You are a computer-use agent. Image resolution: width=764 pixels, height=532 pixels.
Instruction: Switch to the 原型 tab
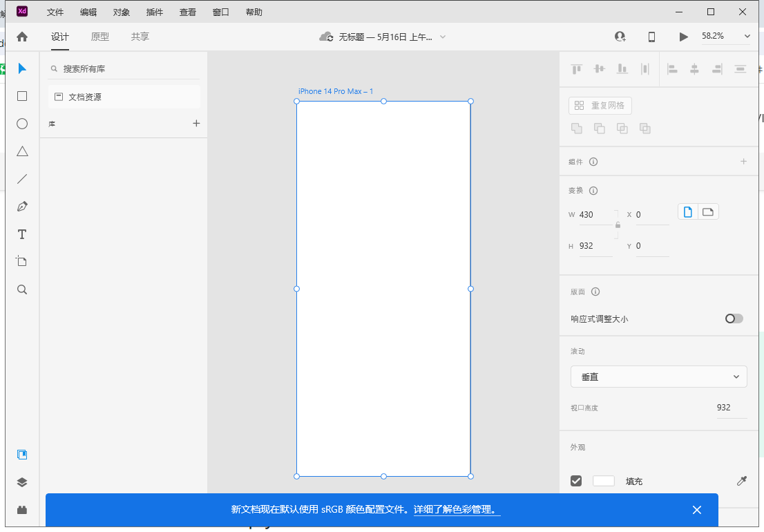point(99,37)
